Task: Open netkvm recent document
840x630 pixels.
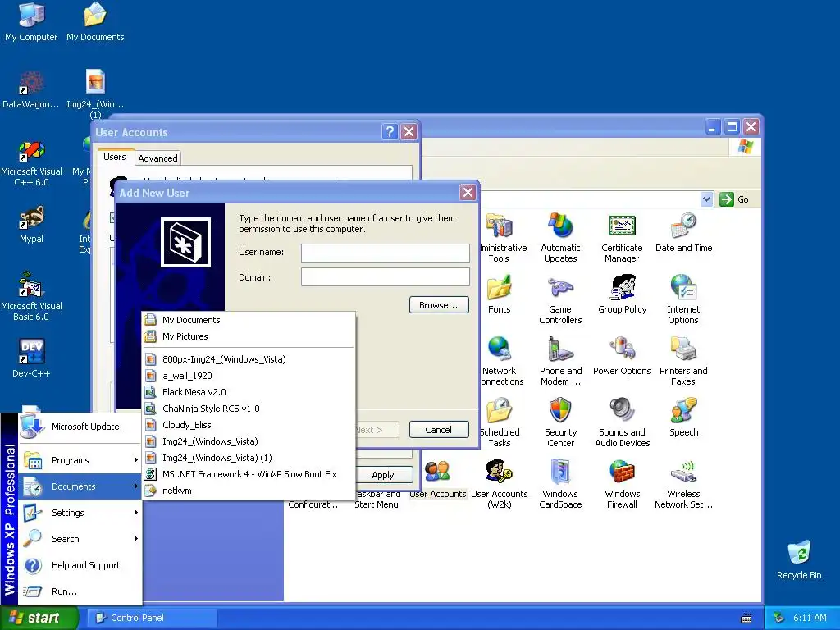Action: point(249,491)
